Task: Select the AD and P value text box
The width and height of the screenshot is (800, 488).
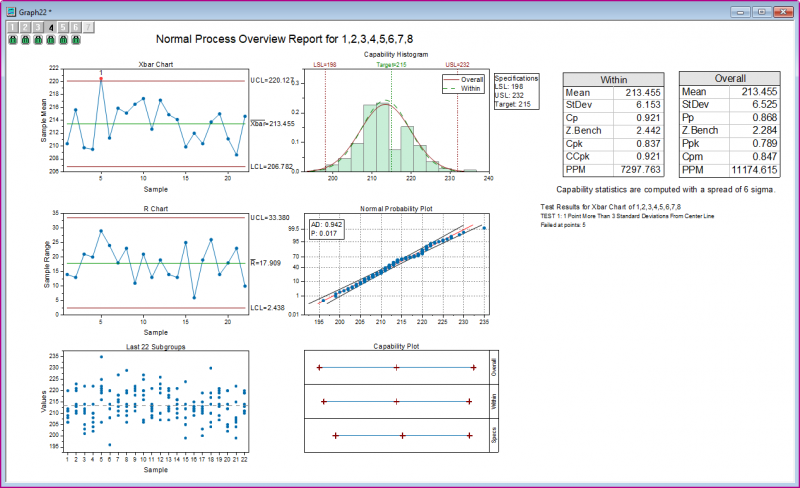Action: click(326, 229)
